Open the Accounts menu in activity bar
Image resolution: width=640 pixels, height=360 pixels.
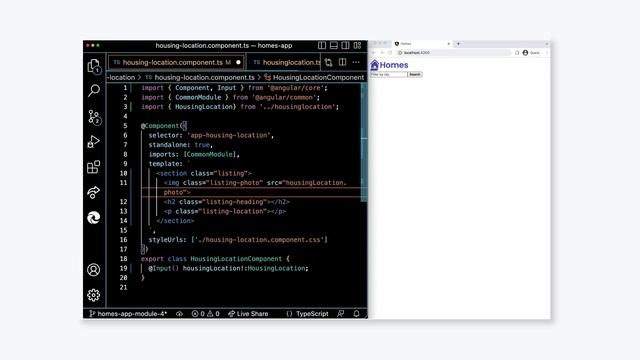coord(93,270)
